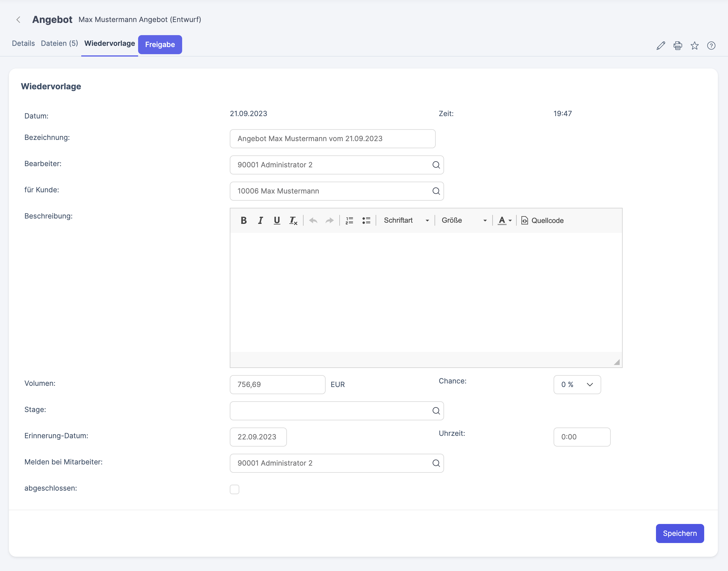This screenshot has height=571, width=728.
Task: Insert a bulleted list
Action: coord(366,220)
